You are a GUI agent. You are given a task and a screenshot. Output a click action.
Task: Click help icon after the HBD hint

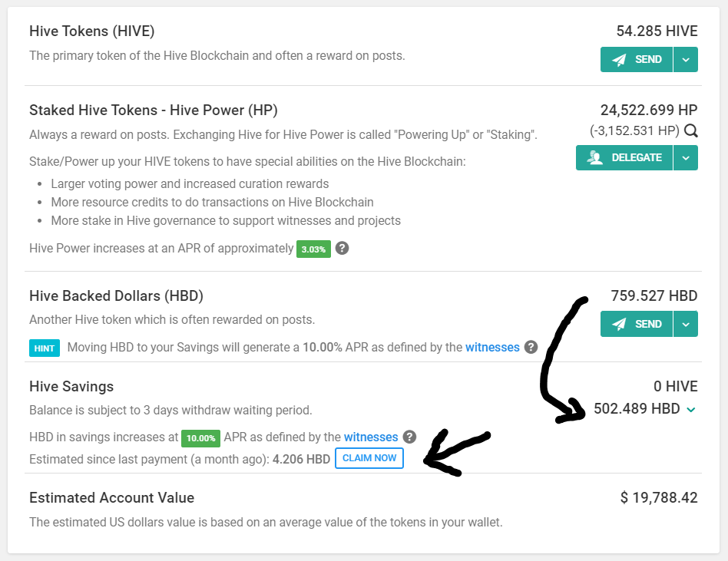coord(531,347)
